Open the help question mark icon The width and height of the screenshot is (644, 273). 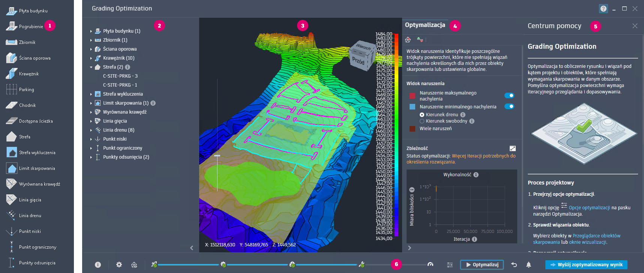tap(603, 9)
